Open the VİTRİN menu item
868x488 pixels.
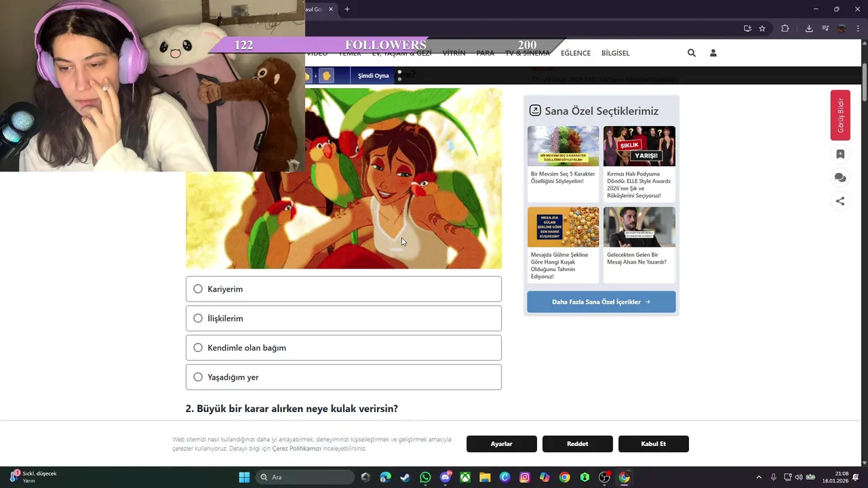(x=454, y=53)
